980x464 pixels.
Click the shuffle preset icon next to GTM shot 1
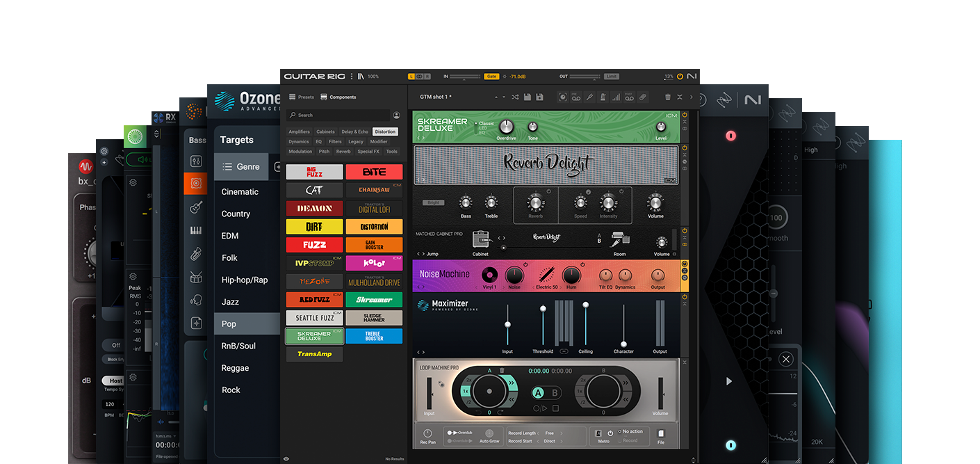(x=515, y=97)
